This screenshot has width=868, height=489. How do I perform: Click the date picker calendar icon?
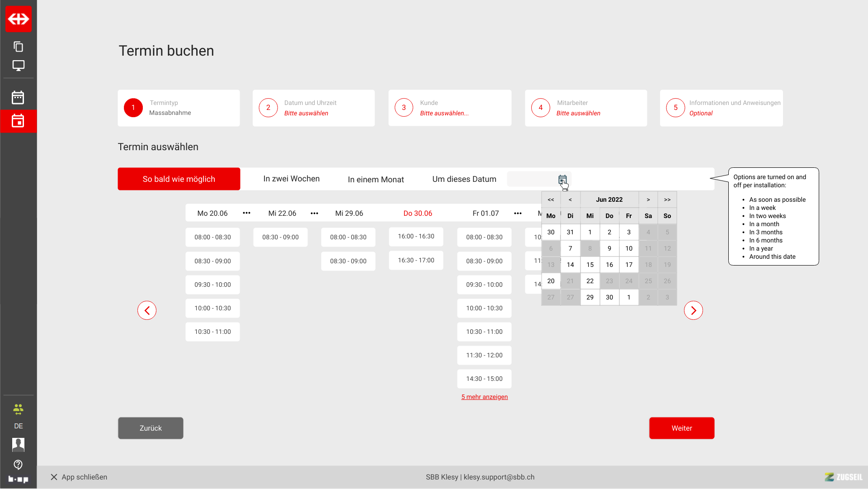tap(562, 180)
